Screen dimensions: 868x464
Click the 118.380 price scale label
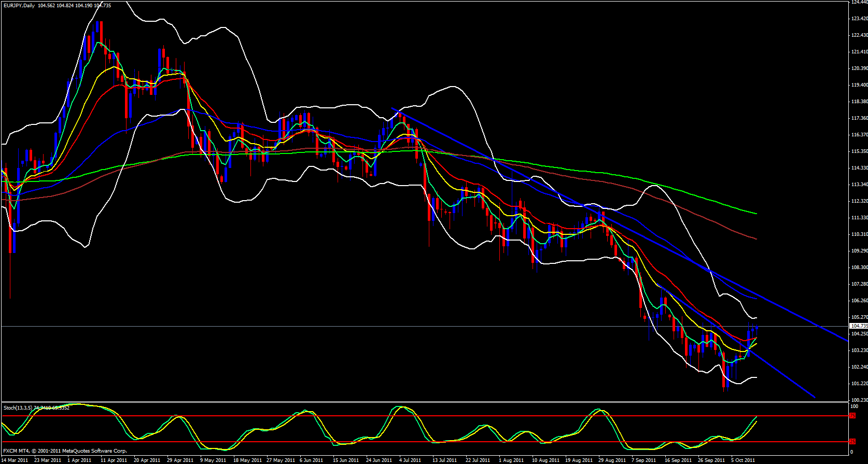click(859, 102)
